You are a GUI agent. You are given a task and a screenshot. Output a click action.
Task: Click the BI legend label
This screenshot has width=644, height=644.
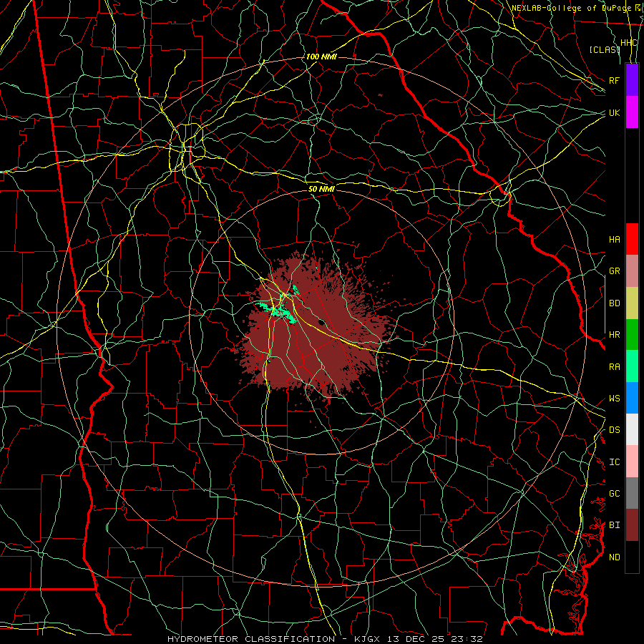click(x=615, y=525)
